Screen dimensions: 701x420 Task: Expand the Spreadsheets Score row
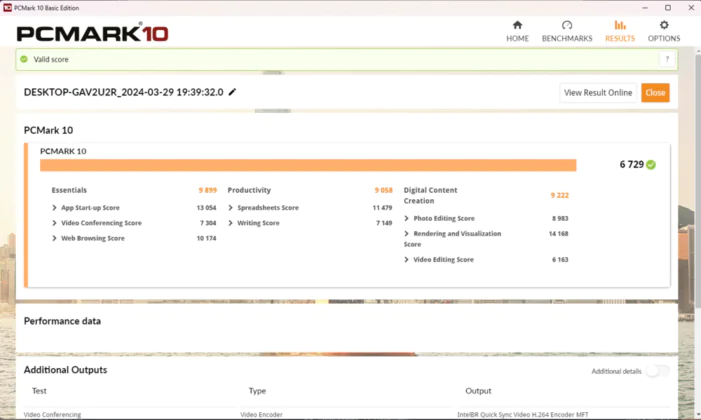point(230,208)
